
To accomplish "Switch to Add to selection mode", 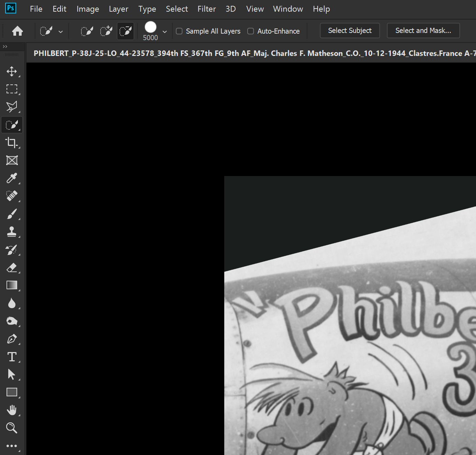I will pos(106,31).
